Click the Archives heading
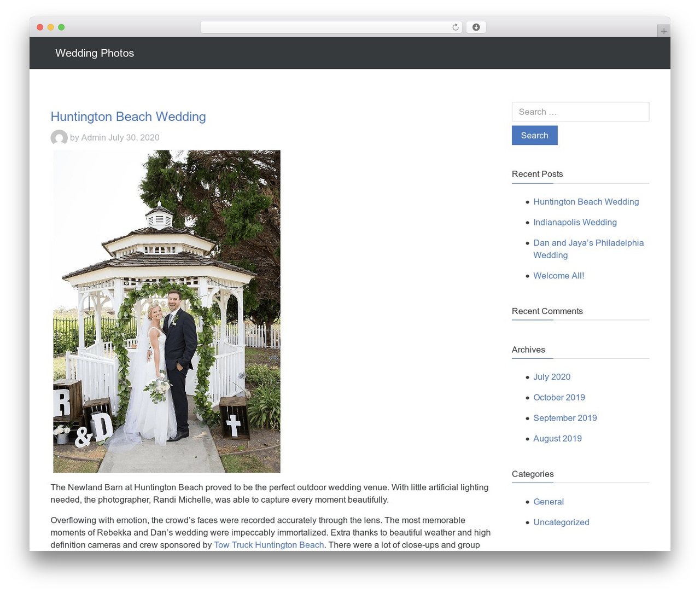The height and width of the screenshot is (593, 700). (528, 350)
